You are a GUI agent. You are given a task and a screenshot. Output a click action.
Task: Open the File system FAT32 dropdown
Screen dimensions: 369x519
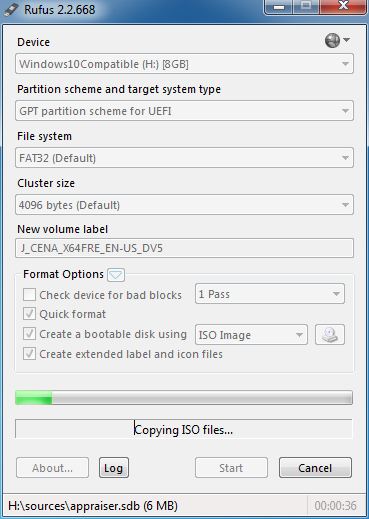(x=184, y=158)
